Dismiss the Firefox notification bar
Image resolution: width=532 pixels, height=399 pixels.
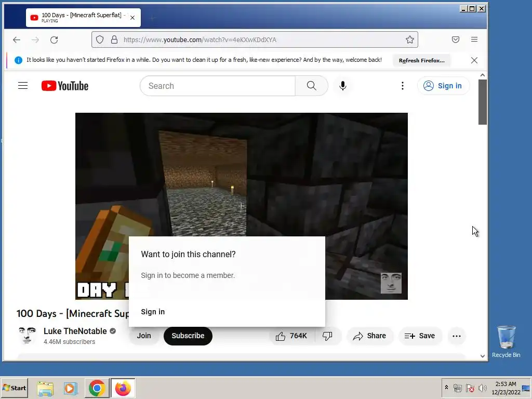pyautogui.click(x=474, y=60)
